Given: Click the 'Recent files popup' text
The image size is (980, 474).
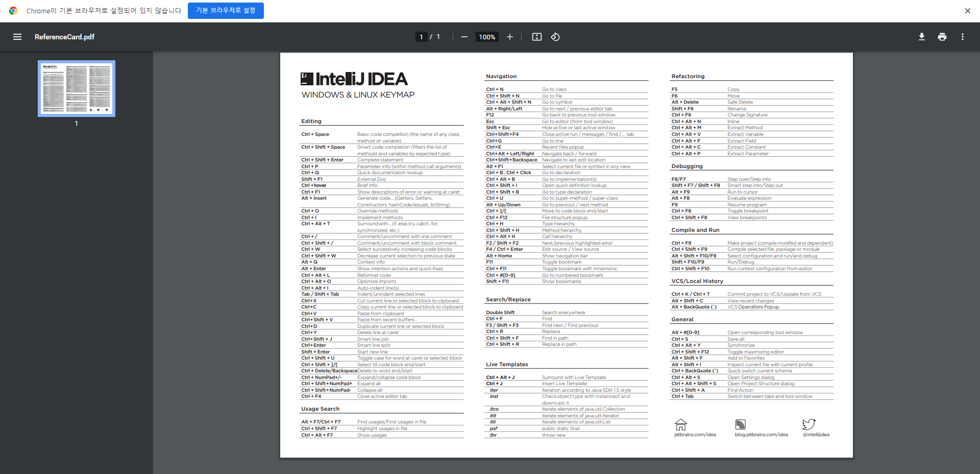Looking at the screenshot, I should [x=563, y=147].
